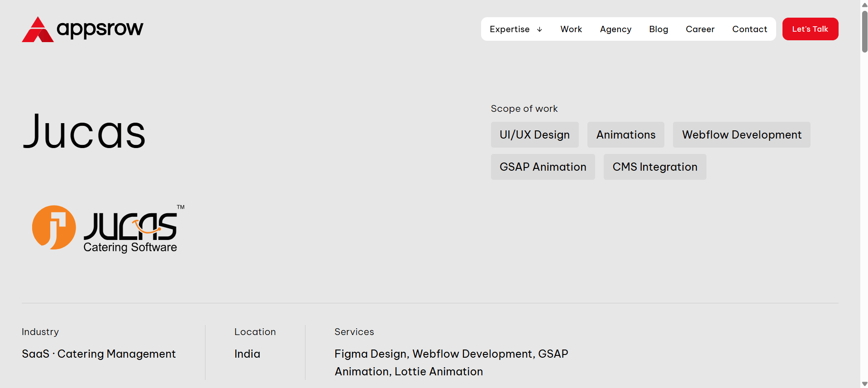The height and width of the screenshot is (388, 868).
Task: Open the Contact page
Action: (749, 29)
